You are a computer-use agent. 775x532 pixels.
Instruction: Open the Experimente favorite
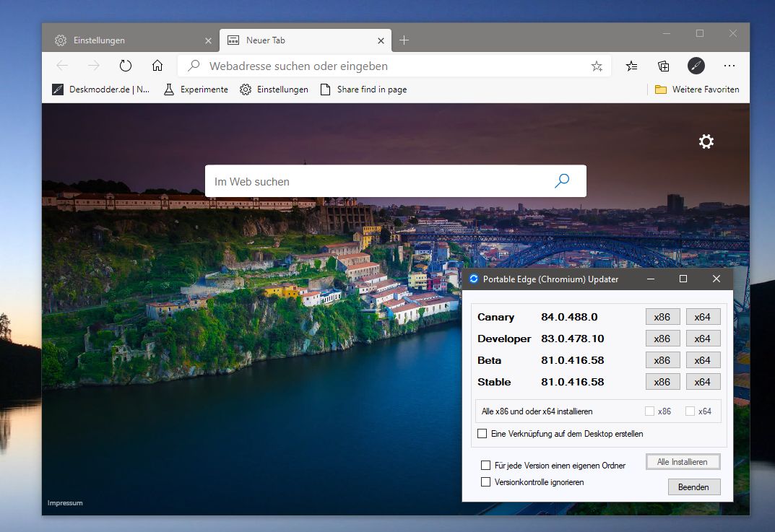(x=196, y=90)
